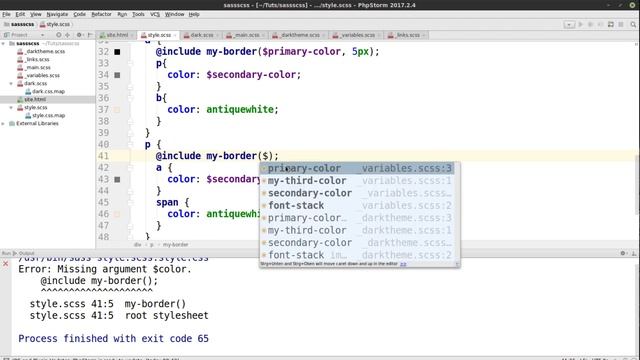Open the Refactor menu
The image size is (640, 360).
pos(101,14)
